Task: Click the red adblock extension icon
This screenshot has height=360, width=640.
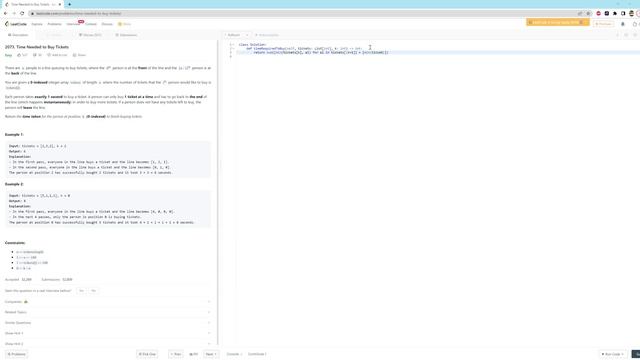Action: coord(599,13)
